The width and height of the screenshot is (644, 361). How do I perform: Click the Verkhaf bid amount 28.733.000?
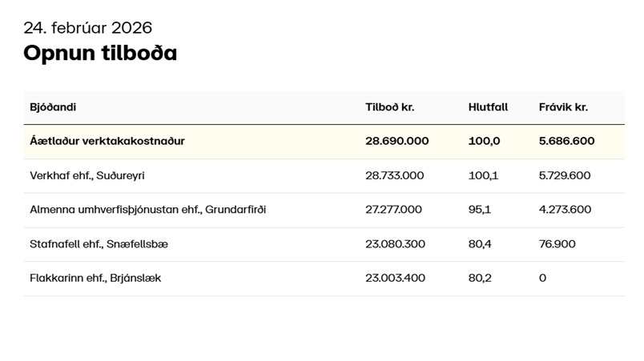pos(394,175)
